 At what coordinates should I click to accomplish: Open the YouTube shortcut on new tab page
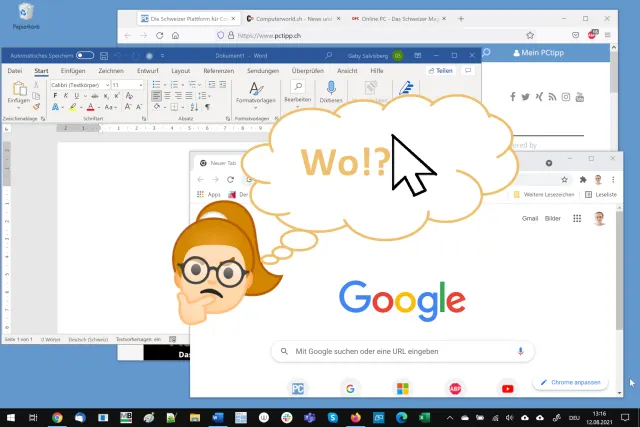pos(507,388)
